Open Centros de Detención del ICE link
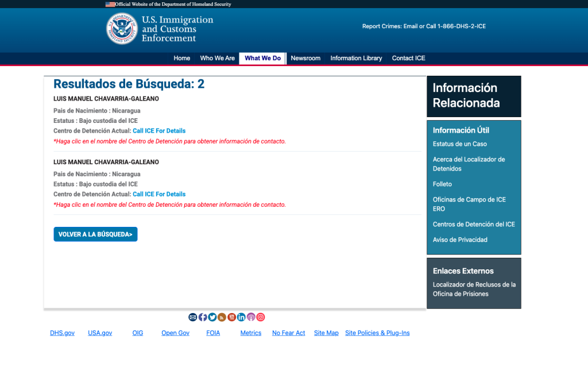Image resolution: width=588 pixels, height=371 pixels. click(474, 225)
